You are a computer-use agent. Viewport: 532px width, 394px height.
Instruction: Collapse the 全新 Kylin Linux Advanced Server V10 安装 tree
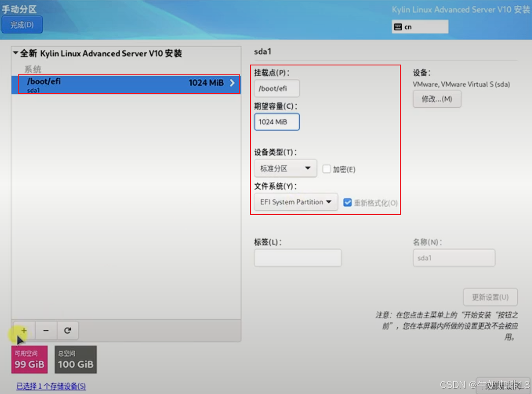(15, 53)
